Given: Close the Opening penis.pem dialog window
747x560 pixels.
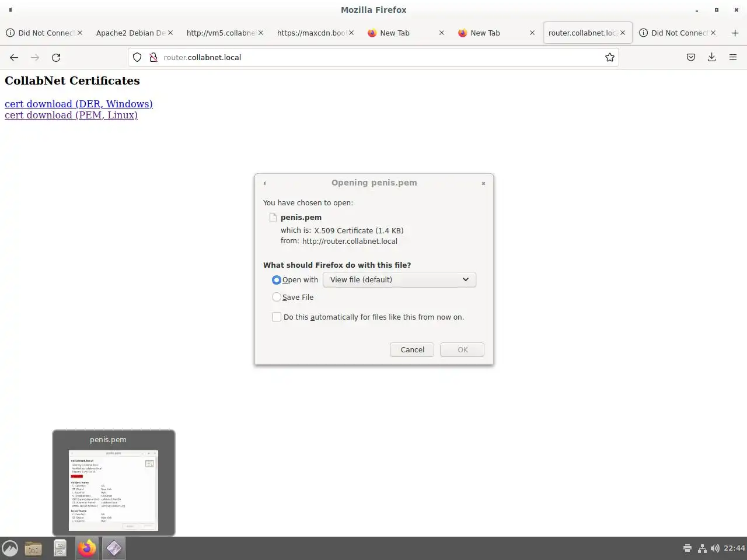Looking at the screenshot, I should pyautogui.click(x=483, y=183).
